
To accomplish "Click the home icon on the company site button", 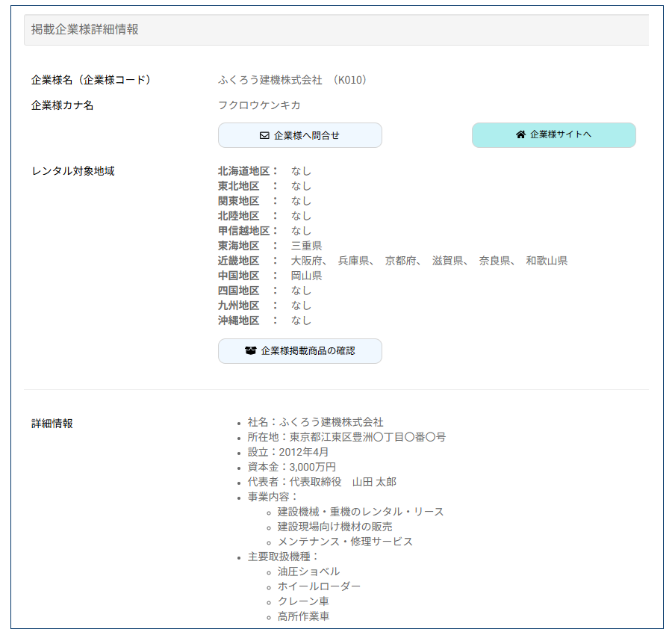I will [520, 134].
